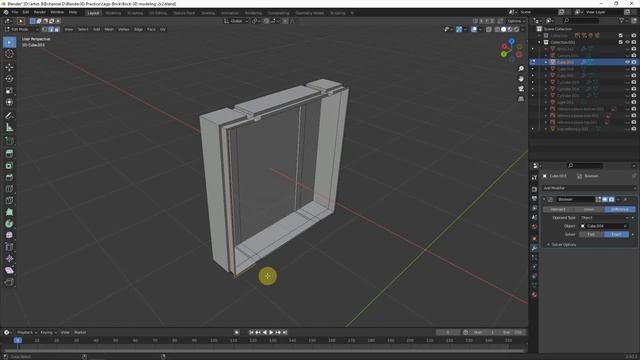640x360 pixels.
Task: Select the Annotate tool
Action: click(9, 116)
